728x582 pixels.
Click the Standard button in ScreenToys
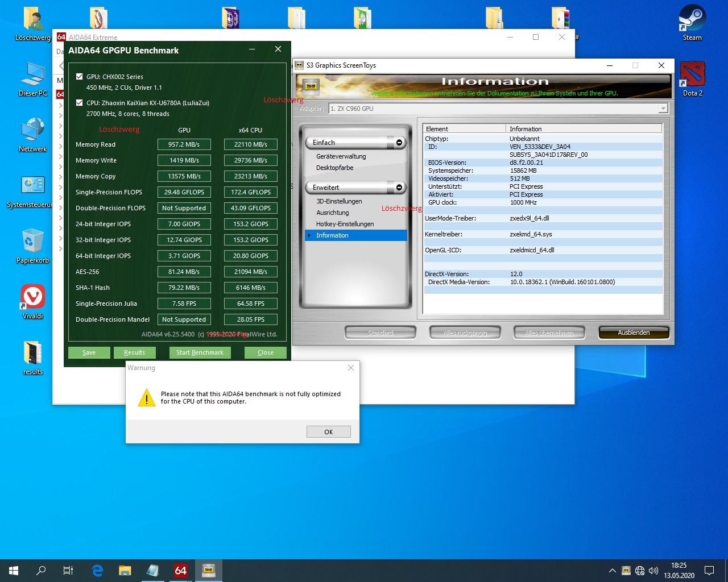pos(380,332)
